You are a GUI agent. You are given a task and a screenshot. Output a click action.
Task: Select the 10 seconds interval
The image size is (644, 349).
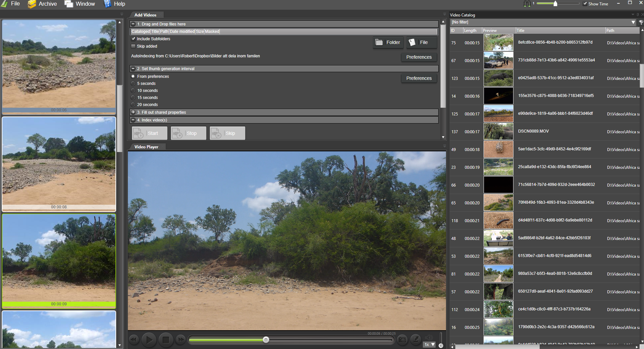coord(133,90)
